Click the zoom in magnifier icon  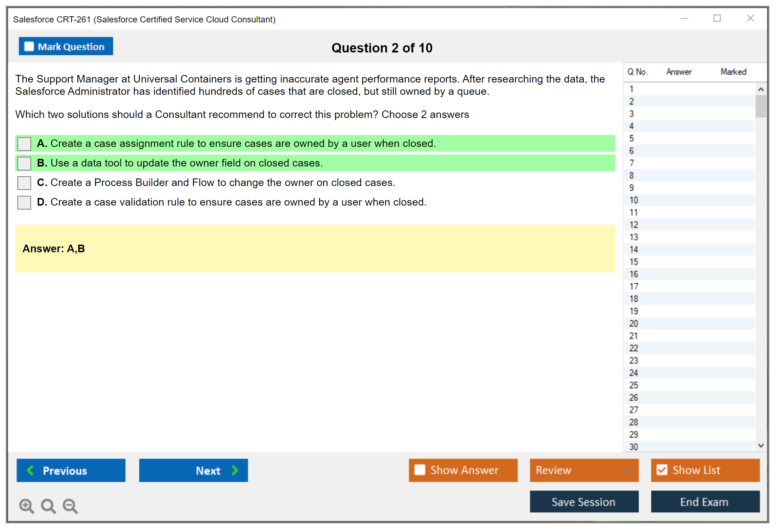[x=26, y=506]
